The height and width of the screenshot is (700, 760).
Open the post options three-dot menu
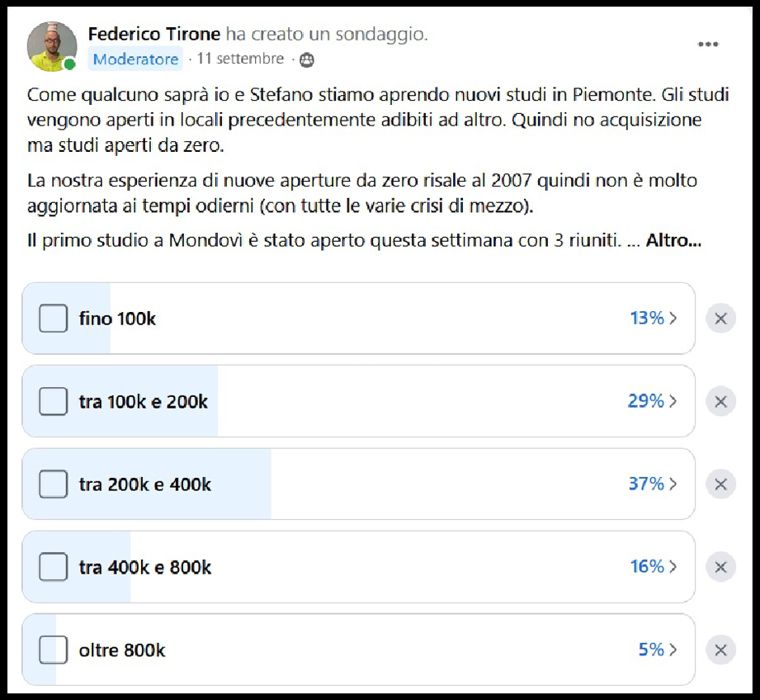708,45
